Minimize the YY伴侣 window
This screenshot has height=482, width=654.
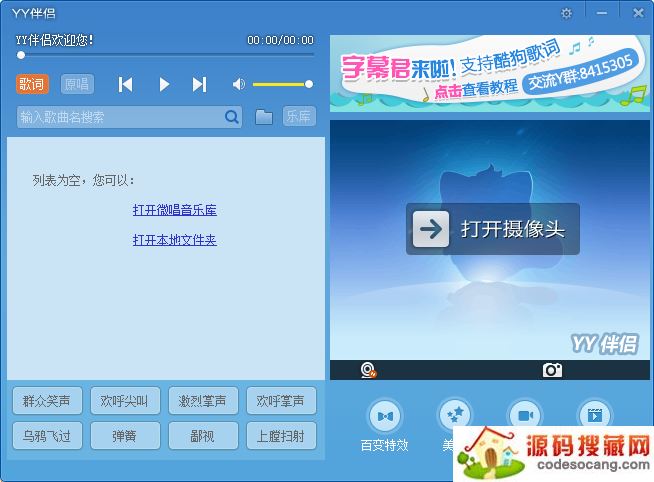pyautogui.click(x=601, y=13)
